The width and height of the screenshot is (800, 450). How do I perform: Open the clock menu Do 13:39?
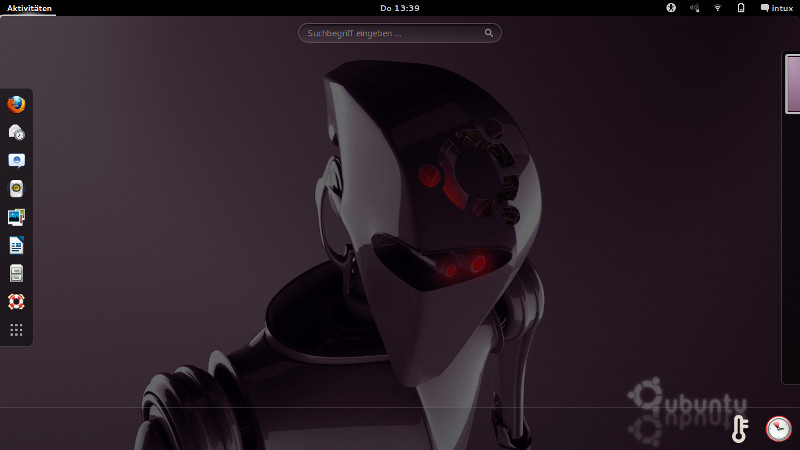[x=399, y=8]
